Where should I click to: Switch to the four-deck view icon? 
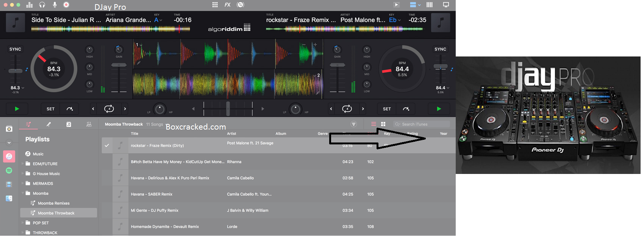pyautogui.click(x=430, y=5)
